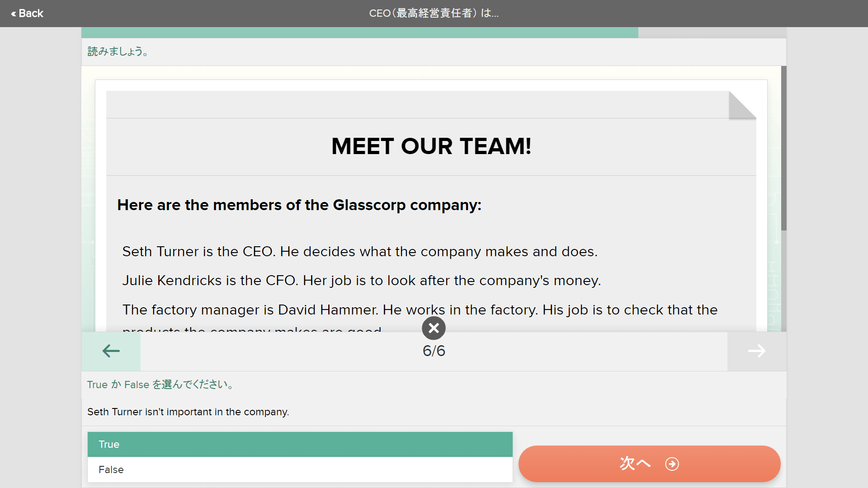The height and width of the screenshot is (488, 868).
Task: Select the True answer option
Action: click(x=300, y=445)
